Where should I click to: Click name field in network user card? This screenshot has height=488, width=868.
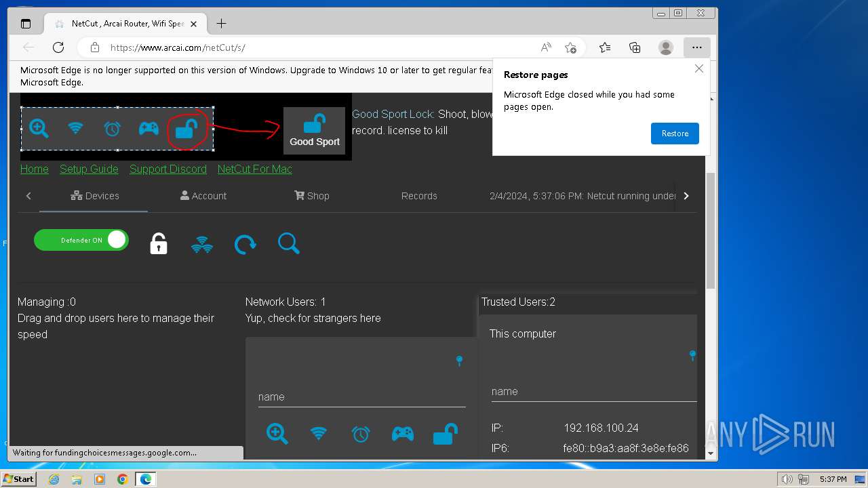(361, 397)
